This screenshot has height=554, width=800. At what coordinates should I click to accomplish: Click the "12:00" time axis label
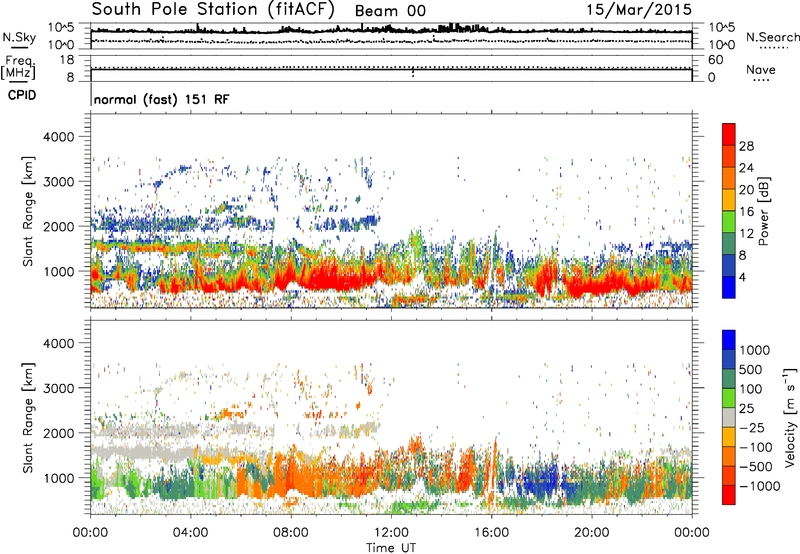391,533
